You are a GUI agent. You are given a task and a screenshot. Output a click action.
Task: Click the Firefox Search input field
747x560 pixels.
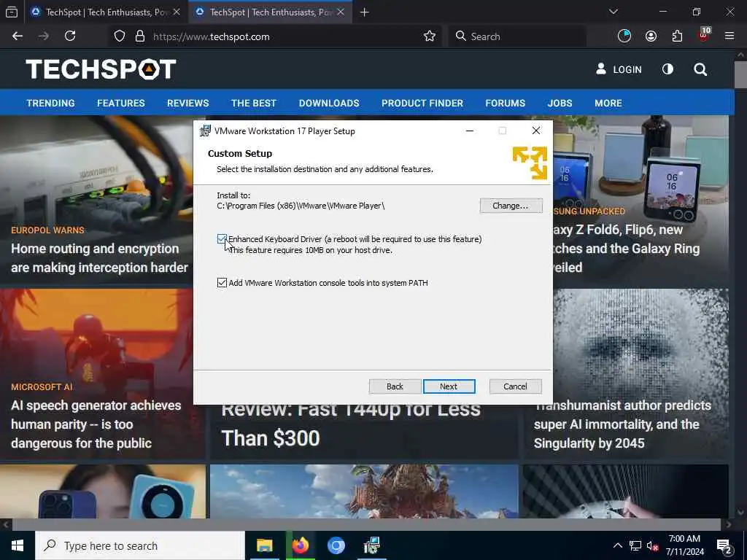tap(517, 36)
